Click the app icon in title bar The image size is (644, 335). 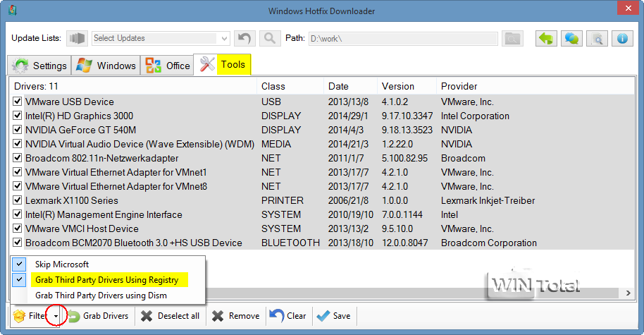(13, 10)
